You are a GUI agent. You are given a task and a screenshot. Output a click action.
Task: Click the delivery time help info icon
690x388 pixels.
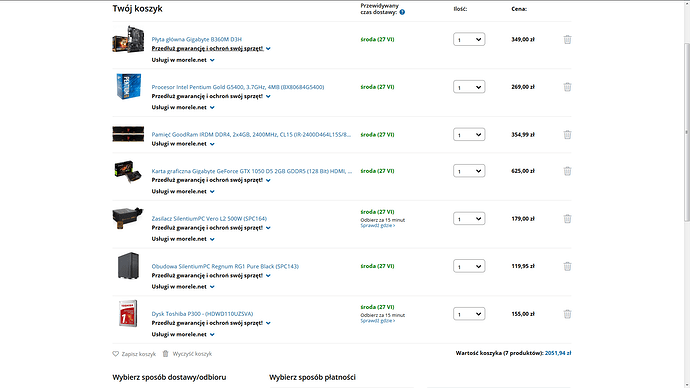[x=402, y=12]
